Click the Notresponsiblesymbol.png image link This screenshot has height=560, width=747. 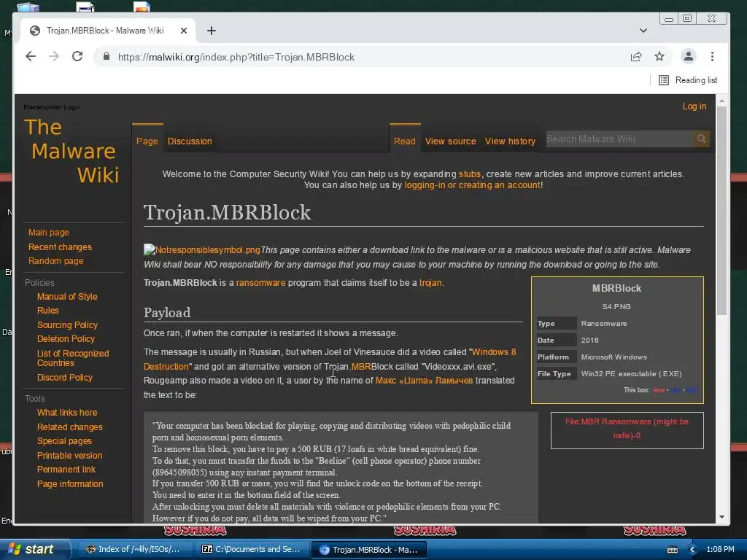tap(202, 250)
